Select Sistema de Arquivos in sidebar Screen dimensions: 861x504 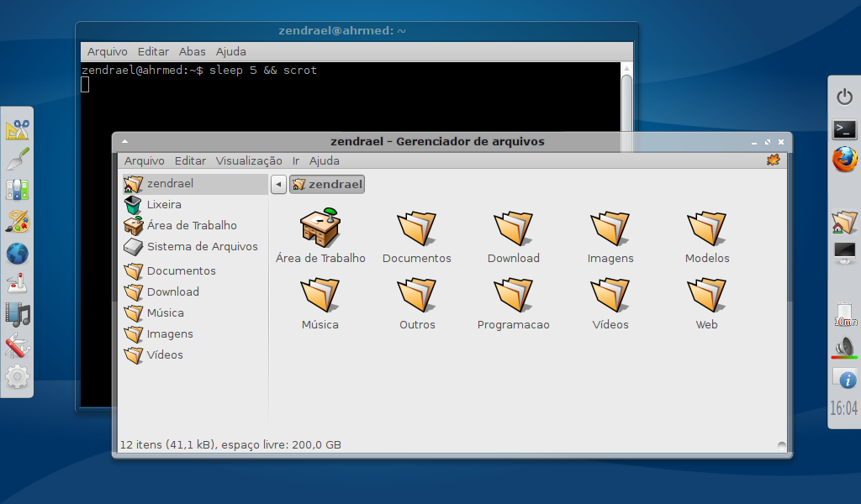coord(202,246)
